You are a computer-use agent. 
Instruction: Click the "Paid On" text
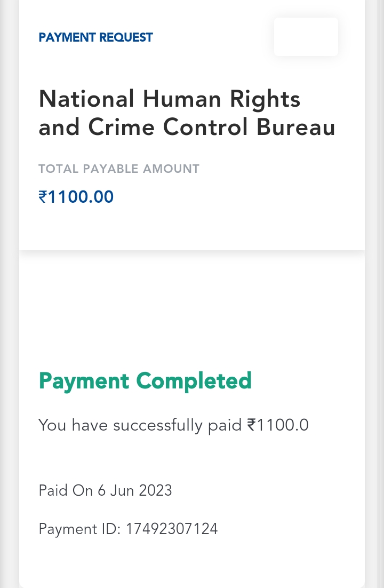[x=66, y=490]
